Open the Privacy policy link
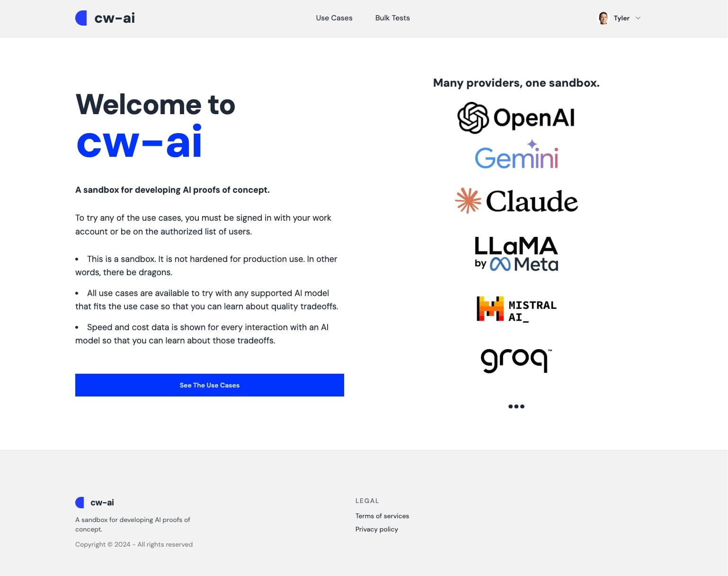Viewport: 728px width, 576px height. click(x=377, y=529)
